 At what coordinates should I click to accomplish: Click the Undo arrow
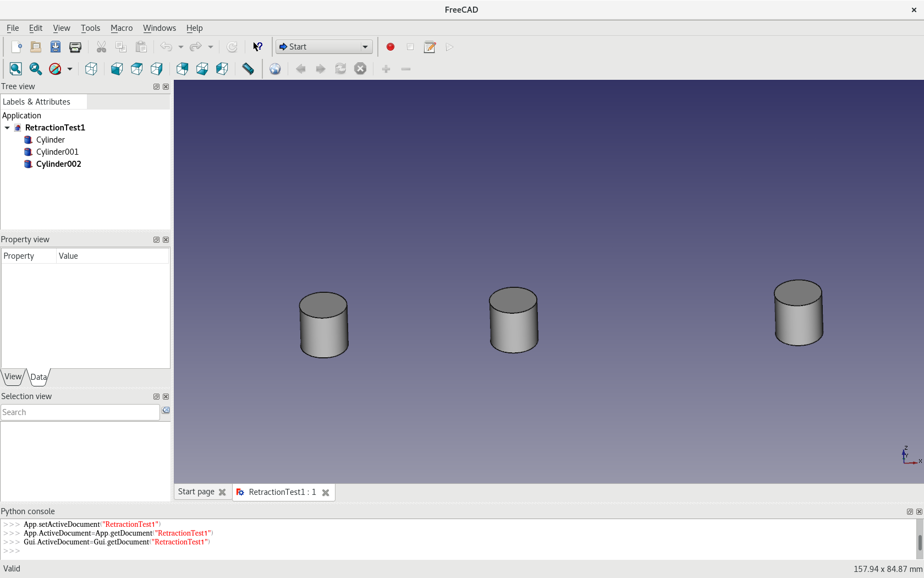pos(166,47)
